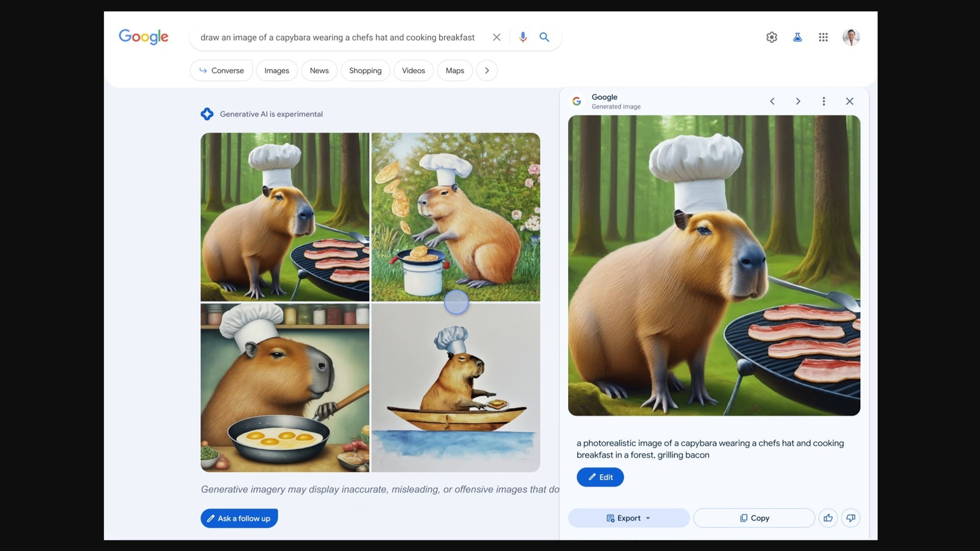Open the three-dot options menu
The height and width of the screenshot is (551, 980).
tap(823, 101)
